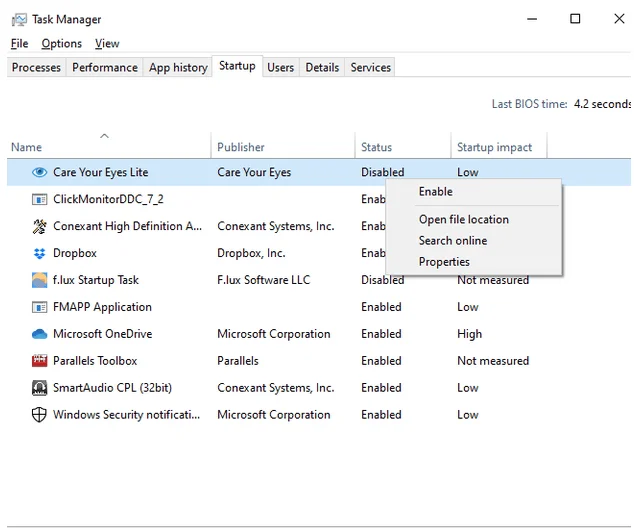
Task: Select the Care Your Eyes Lite row name
Action: (101, 172)
